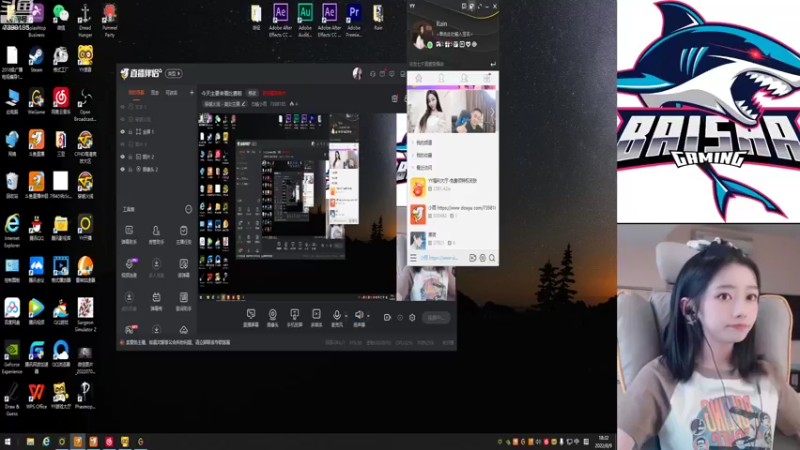Open speaker options dropdown arrow
The image size is (800, 450).
(368, 316)
